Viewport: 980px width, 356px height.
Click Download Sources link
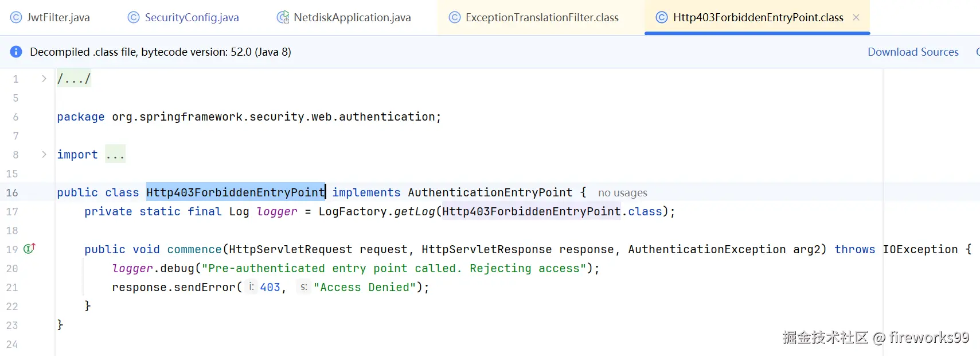tap(913, 52)
